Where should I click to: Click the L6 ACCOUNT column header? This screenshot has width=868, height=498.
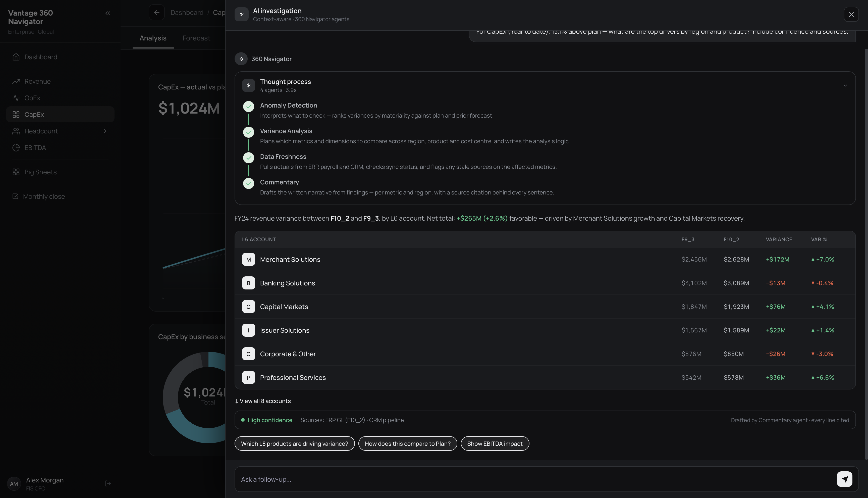259,239
